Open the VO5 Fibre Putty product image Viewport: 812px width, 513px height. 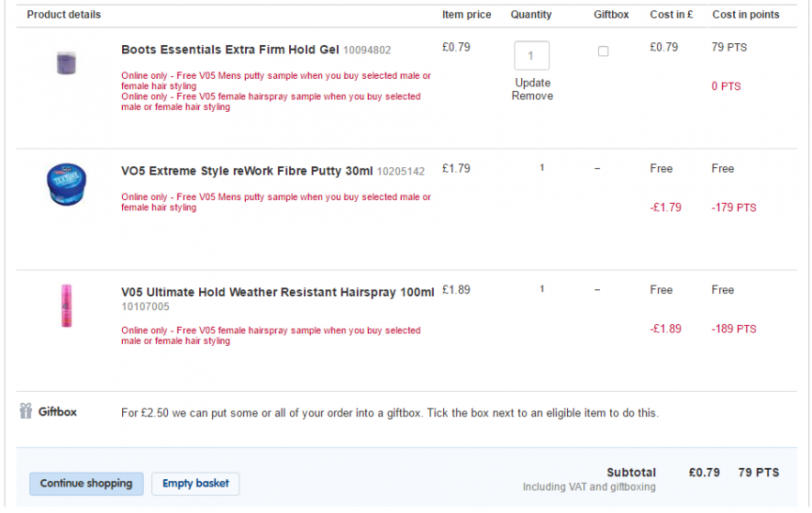tap(67, 184)
